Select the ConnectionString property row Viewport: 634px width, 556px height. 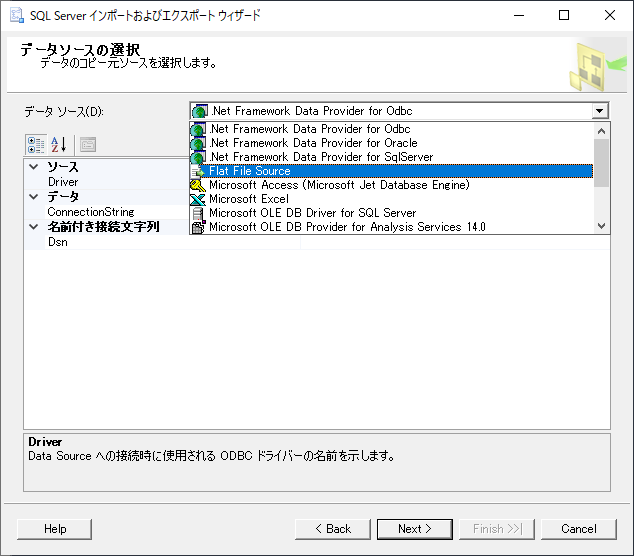point(91,212)
